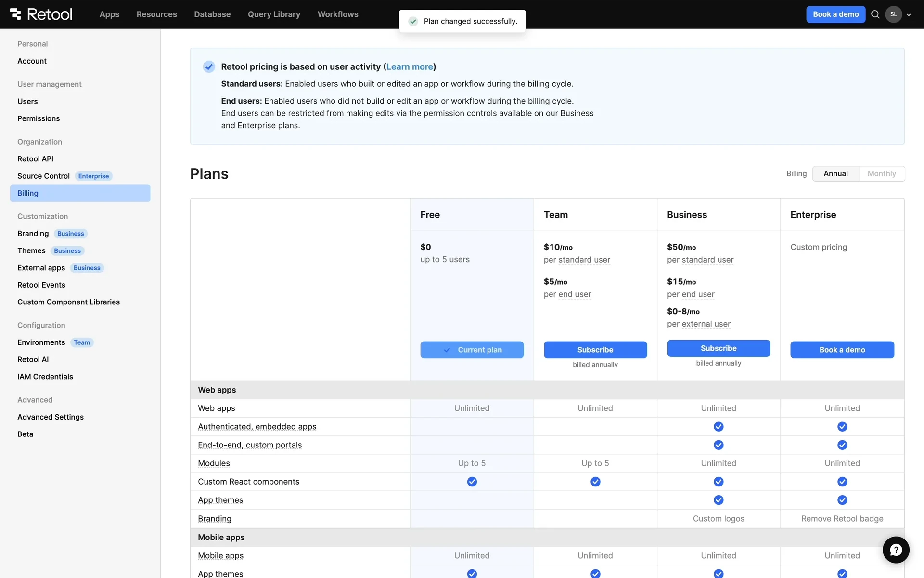Open Retool Events
The width and height of the screenshot is (924, 578).
[41, 285]
